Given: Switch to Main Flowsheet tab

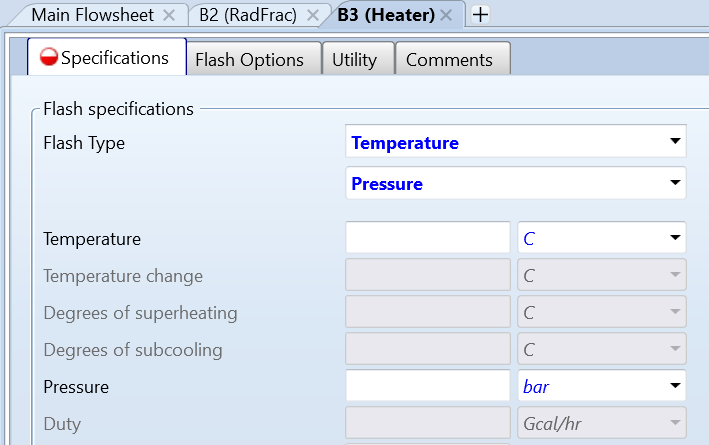Looking at the screenshot, I should pyautogui.click(x=91, y=15).
